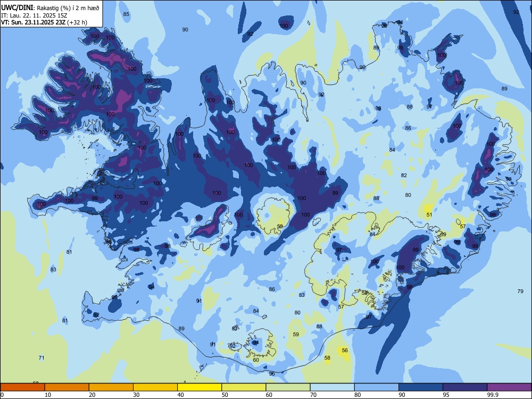This screenshot has height=399, width=532.
Task: Choose the light green 60–70 legend block
Action: coord(288,387)
